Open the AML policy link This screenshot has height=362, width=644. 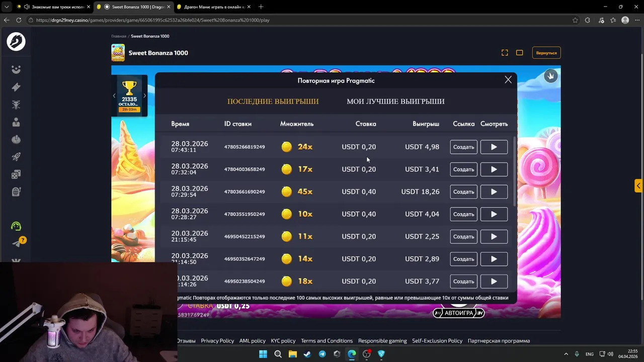252,341
